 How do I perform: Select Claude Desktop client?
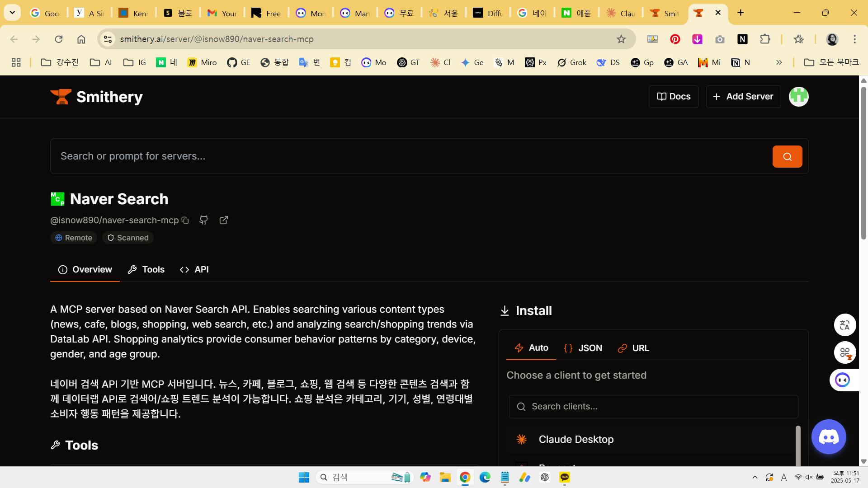pos(576,439)
